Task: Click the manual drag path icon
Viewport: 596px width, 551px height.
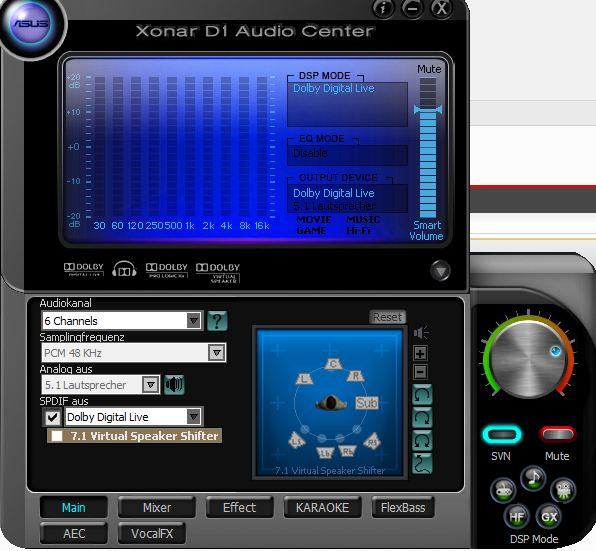Action: tap(422, 464)
